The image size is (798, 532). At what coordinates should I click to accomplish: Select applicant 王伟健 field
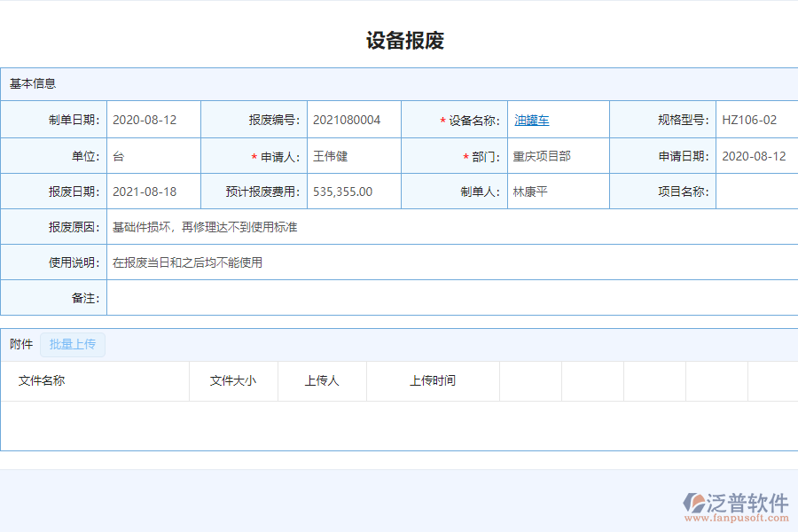332,155
